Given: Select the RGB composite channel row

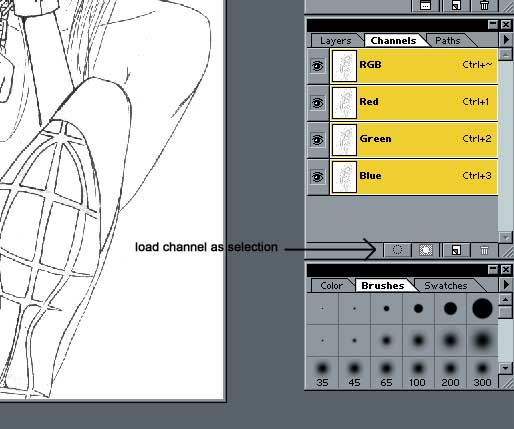Looking at the screenshot, I should coord(414,66).
